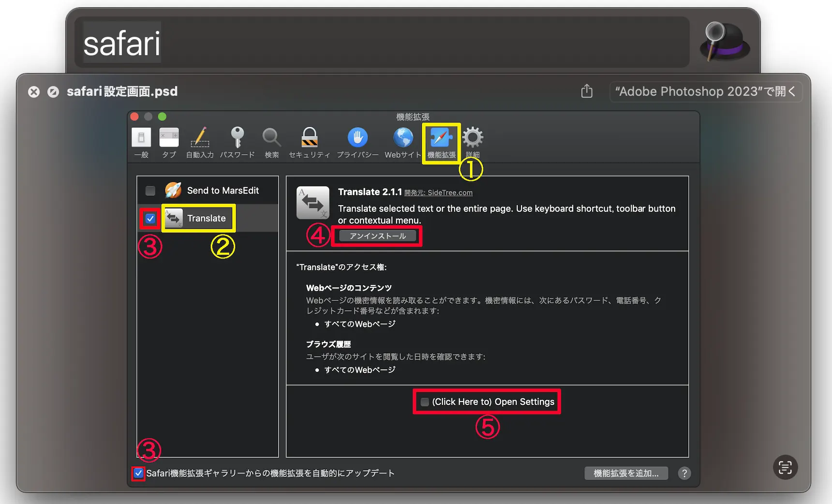The width and height of the screenshot is (832, 504).
Task: Select the Translate row in extension list
Action: coord(208,218)
